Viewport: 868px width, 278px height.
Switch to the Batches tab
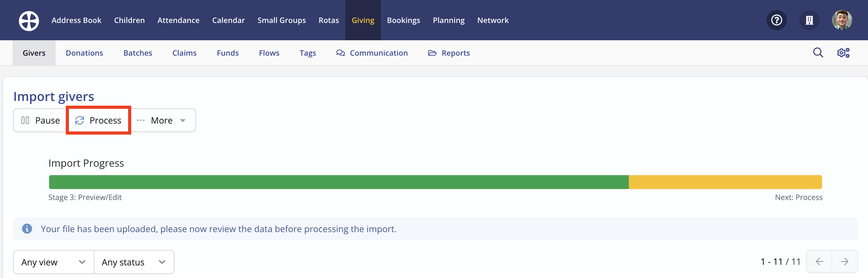pyautogui.click(x=138, y=53)
